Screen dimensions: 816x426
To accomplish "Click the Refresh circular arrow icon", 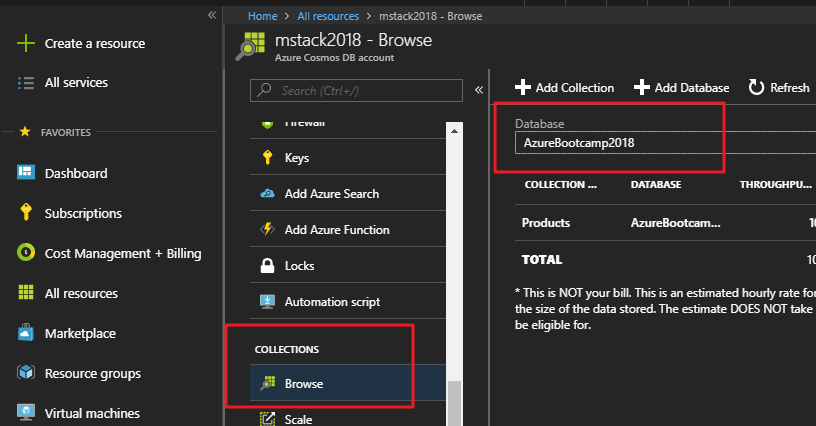I will coord(756,87).
